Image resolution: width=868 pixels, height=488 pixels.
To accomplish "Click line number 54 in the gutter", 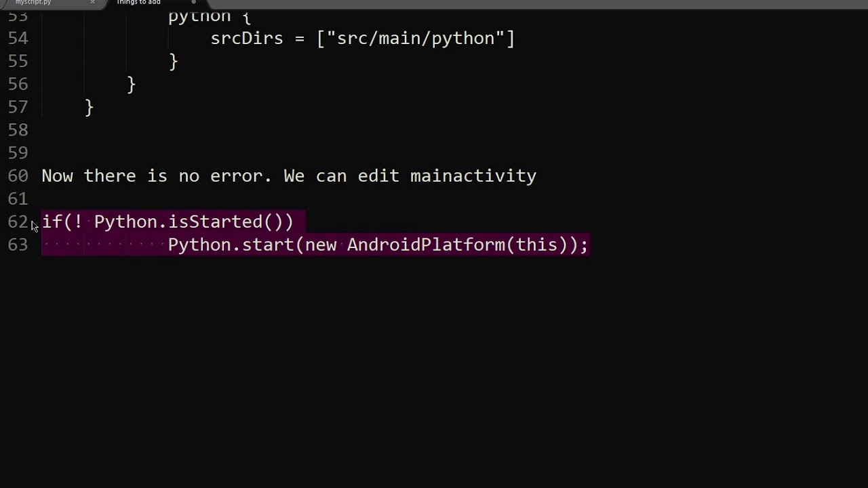I will [x=18, y=39].
